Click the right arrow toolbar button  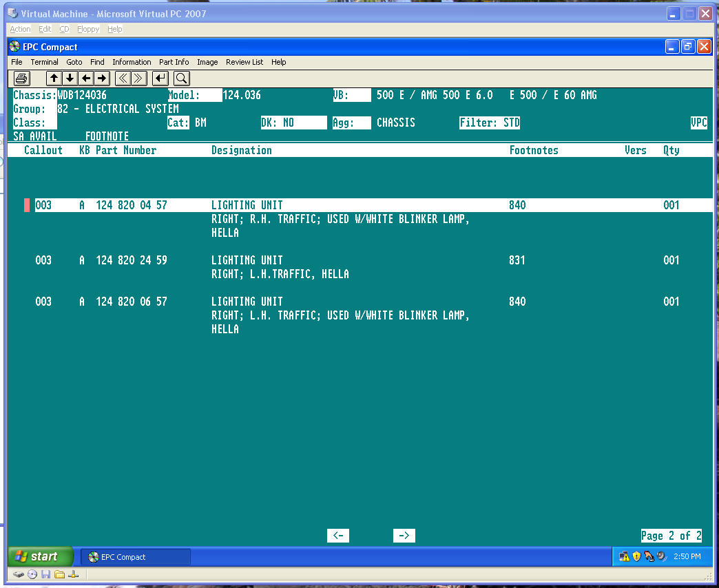(101, 78)
